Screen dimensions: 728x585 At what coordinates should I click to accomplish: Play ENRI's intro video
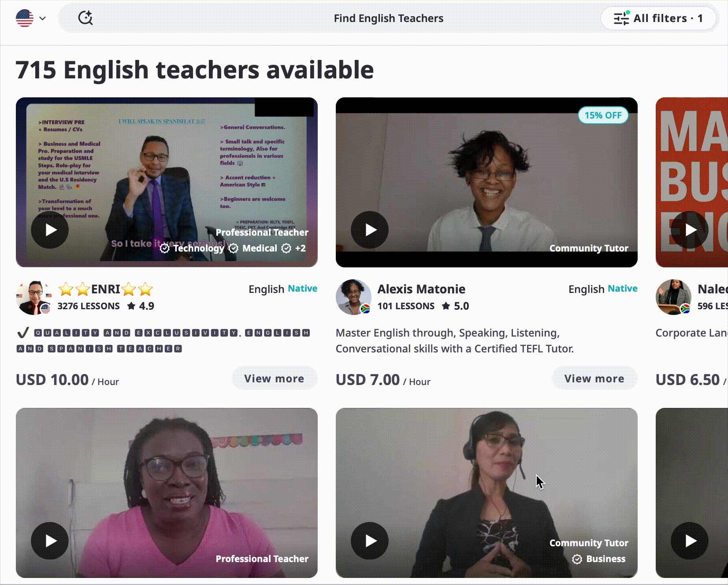(50, 230)
